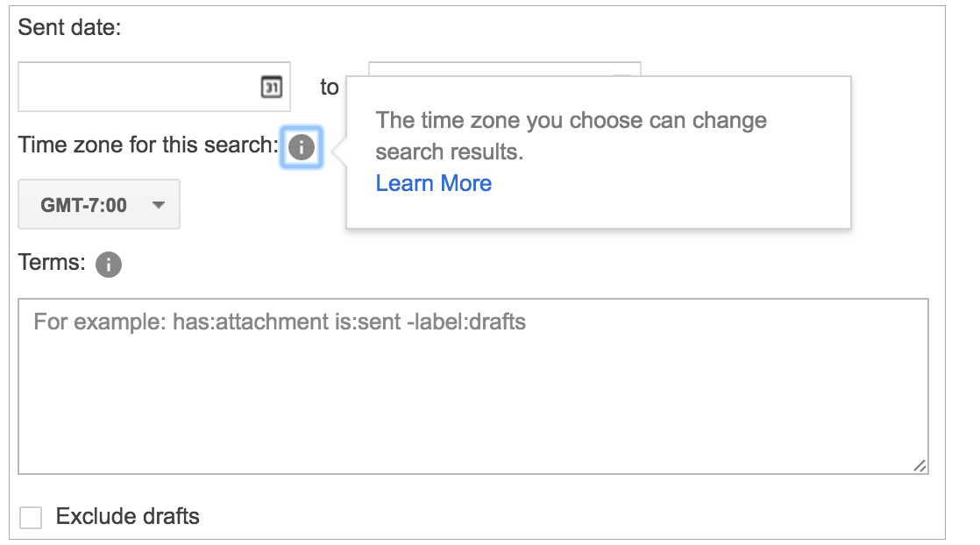The height and width of the screenshot is (545, 980).
Task: Click the Sent date label
Action: coord(69,27)
